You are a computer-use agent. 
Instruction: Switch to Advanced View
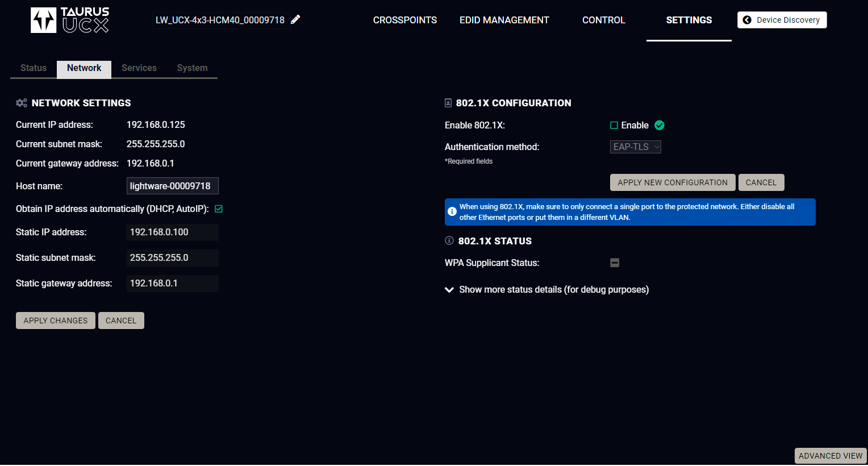click(x=830, y=456)
